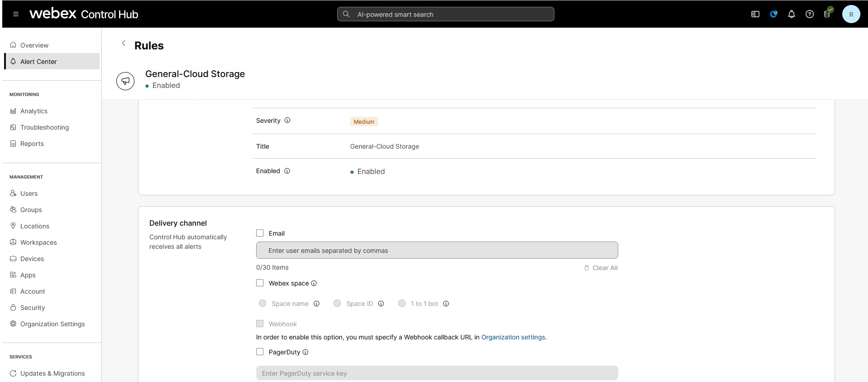Open the tasks icon with green check

point(828,13)
